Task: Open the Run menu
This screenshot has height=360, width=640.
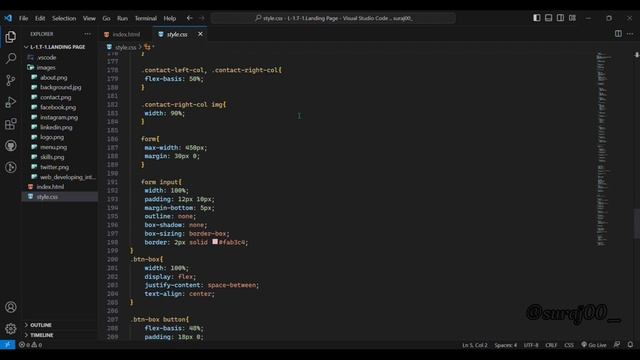Action: [x=122, y=18]
